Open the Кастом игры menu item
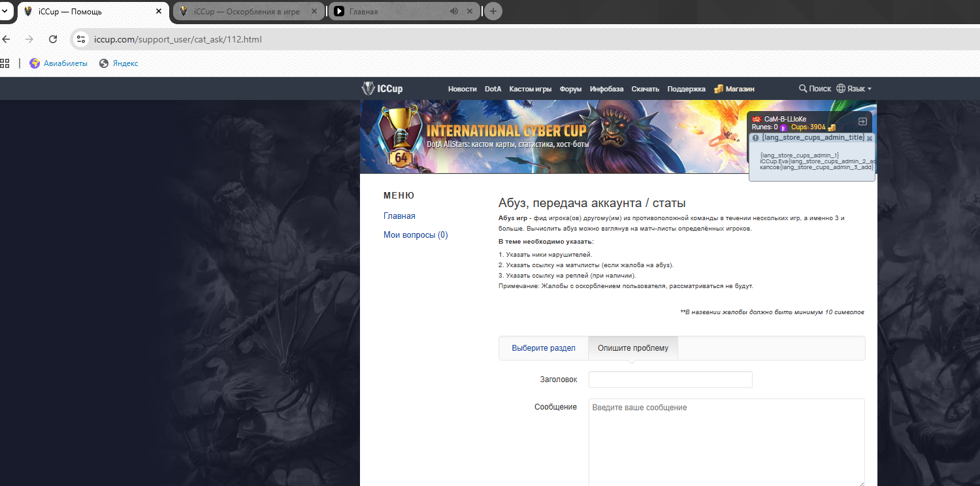The image size is (980, 486). [531, 89]
